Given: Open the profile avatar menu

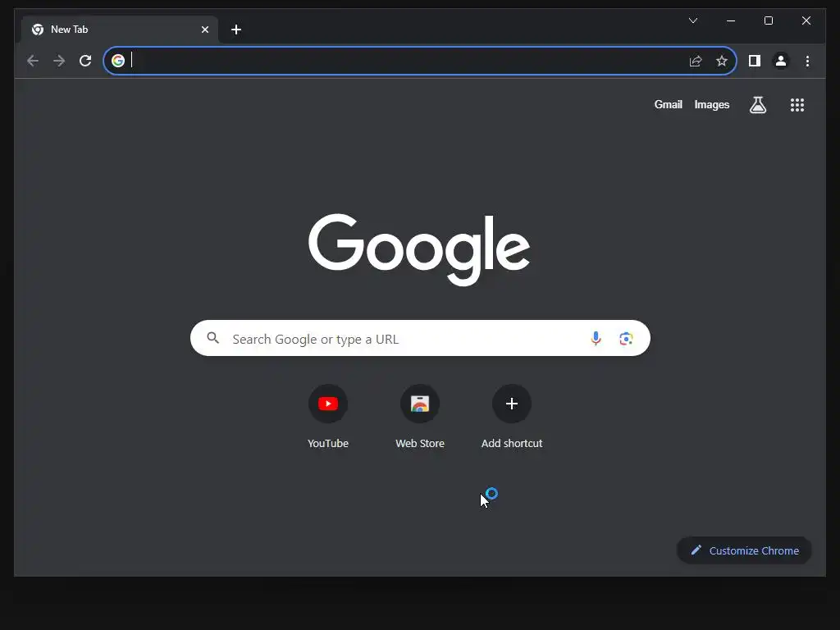Looking at the screenshot, I should point(781,61).
